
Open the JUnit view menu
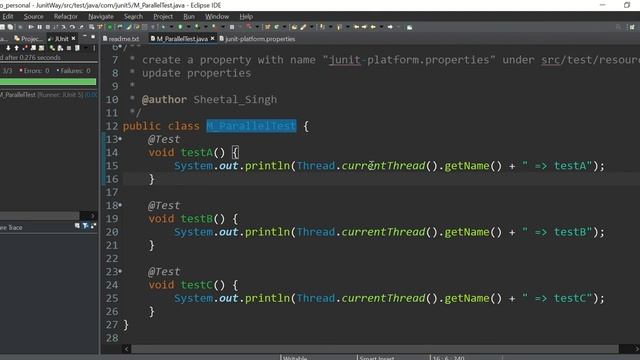[94, 48]
